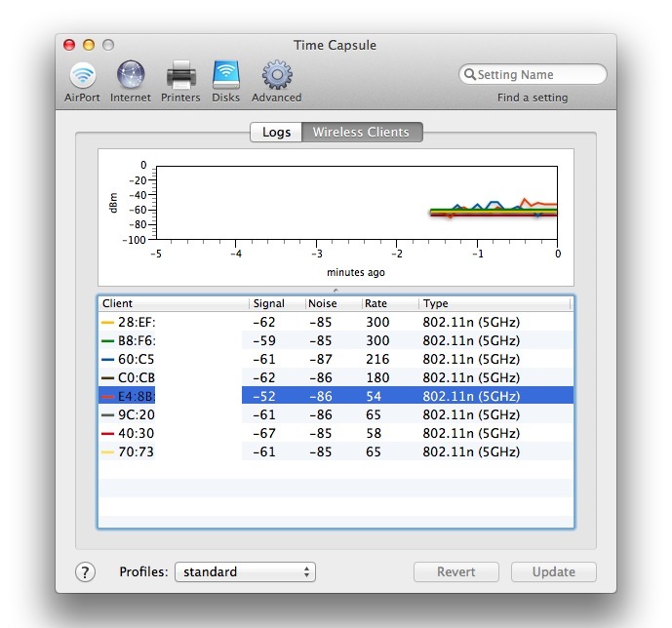Click the blue color swatch for 60:C5
The height and width of the screenshot is (628, 672).
click(x=107, y=360)
